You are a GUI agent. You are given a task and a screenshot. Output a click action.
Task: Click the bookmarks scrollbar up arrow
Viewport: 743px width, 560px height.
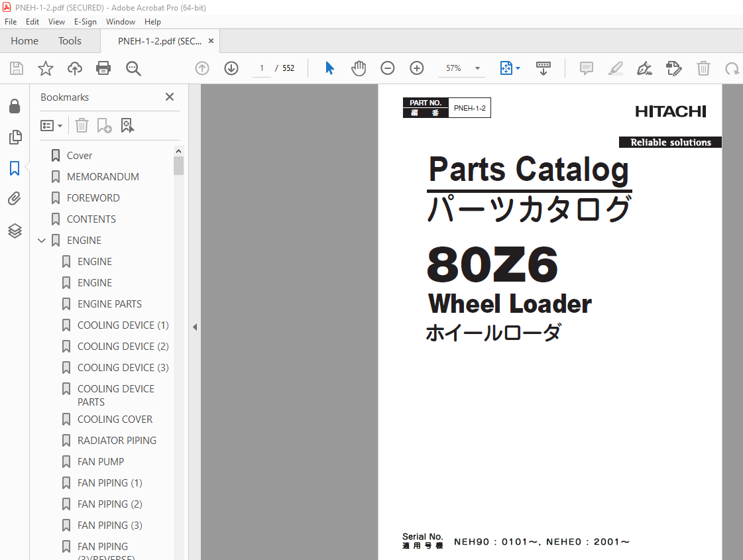[x=179, y=151]
